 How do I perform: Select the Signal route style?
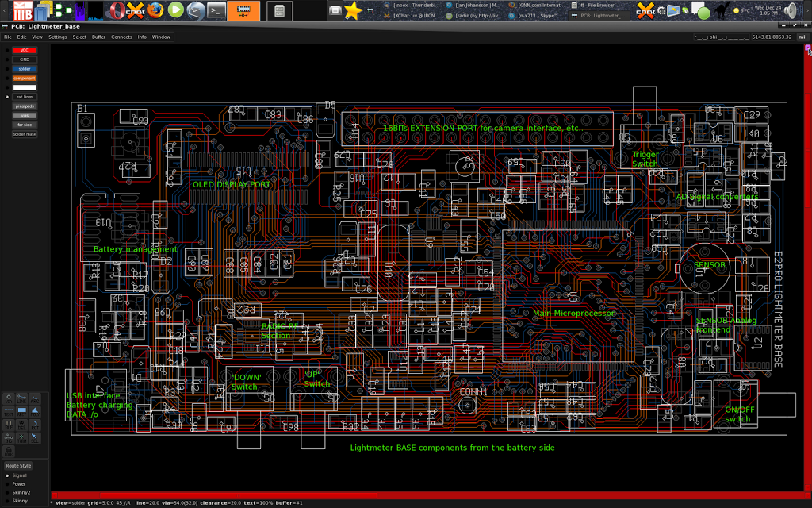pyautogui.click(x=19, y=475)
